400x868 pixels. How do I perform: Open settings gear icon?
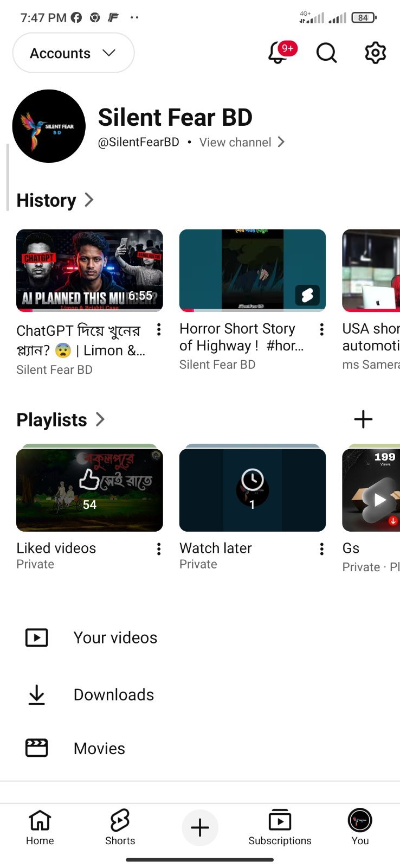point(375,53)
